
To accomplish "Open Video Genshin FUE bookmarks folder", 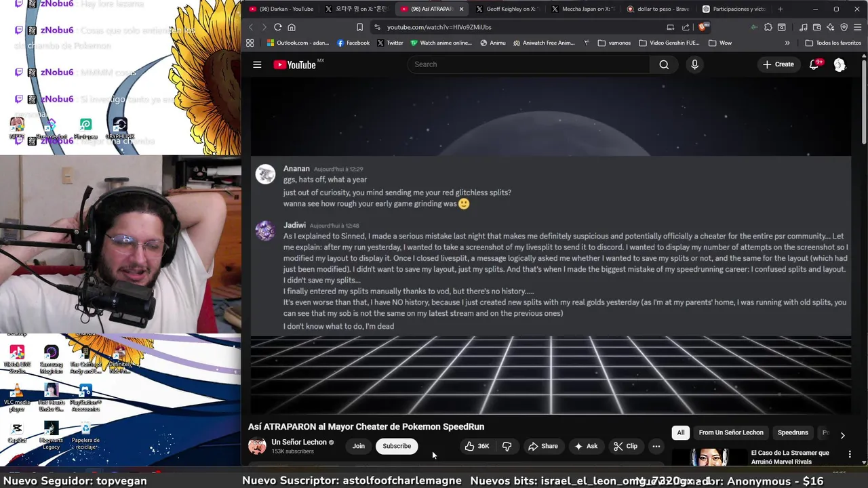I will [x=669, y=43].
